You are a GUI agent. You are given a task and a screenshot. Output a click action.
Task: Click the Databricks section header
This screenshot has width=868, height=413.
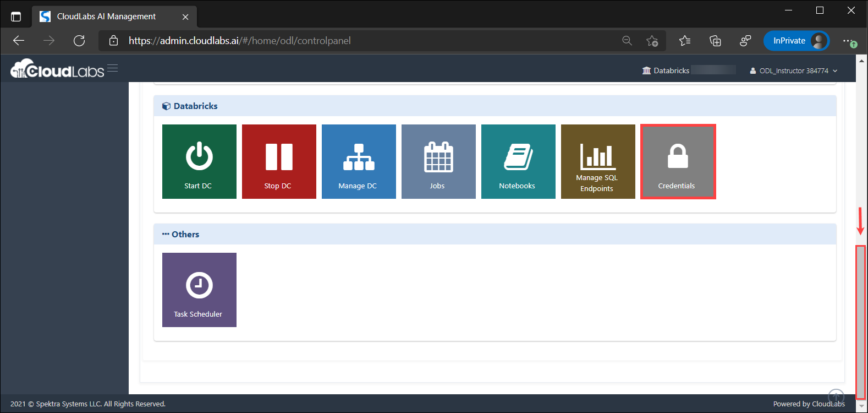pos(495,106)
